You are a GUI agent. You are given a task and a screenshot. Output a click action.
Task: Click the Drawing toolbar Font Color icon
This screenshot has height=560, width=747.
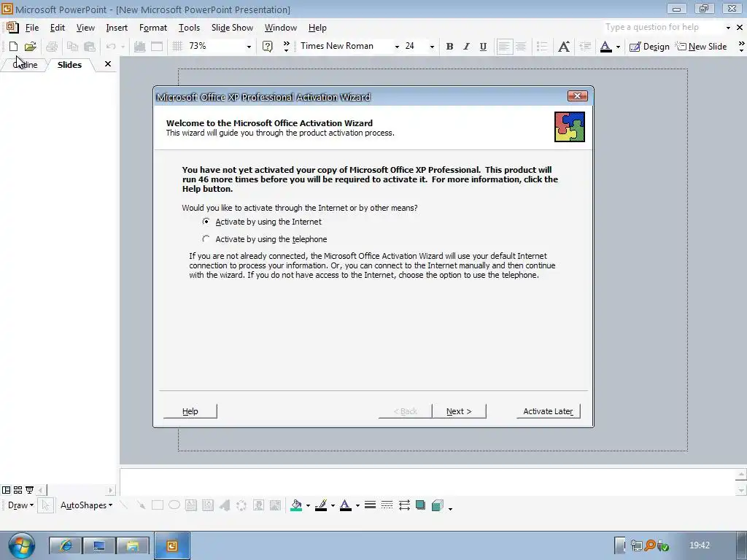coord(346,505)
